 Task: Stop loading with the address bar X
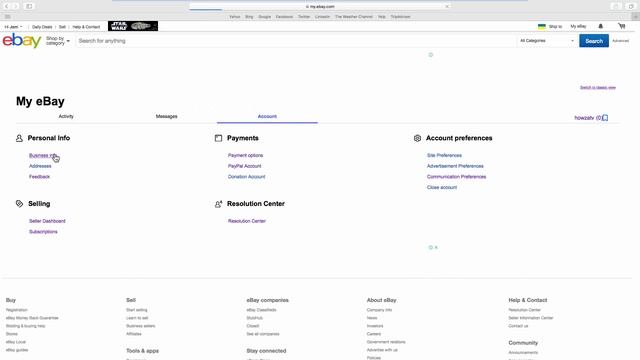(x=447, y=7)
